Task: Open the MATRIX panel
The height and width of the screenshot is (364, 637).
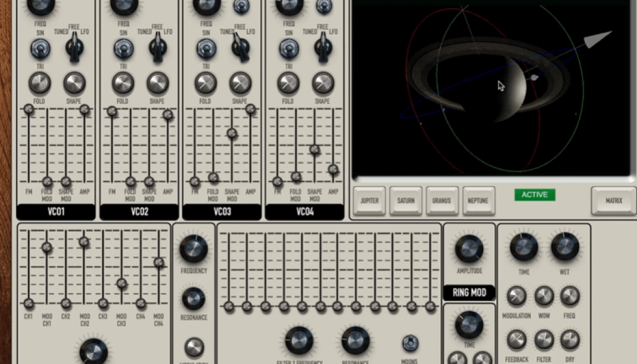Action: click(x=613, y=201)
